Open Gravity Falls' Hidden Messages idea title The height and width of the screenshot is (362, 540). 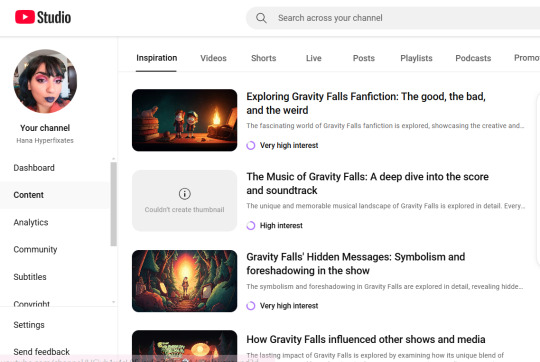356,264
